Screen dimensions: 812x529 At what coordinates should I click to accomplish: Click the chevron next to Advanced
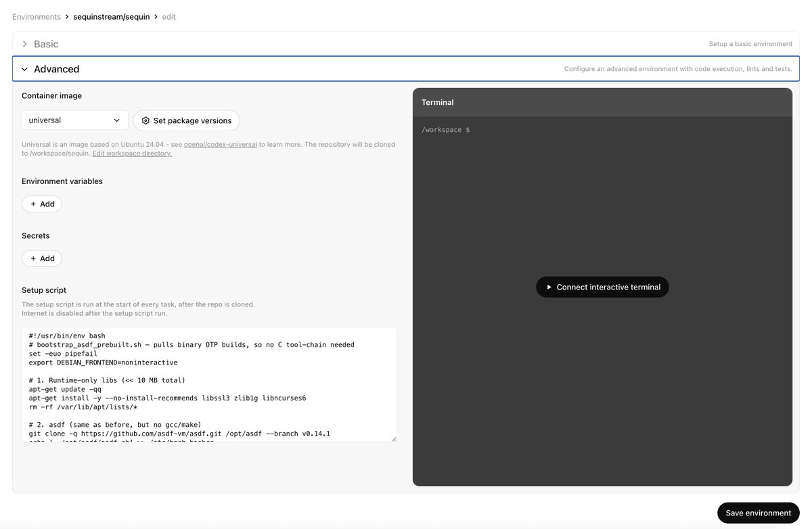(24, 68)
